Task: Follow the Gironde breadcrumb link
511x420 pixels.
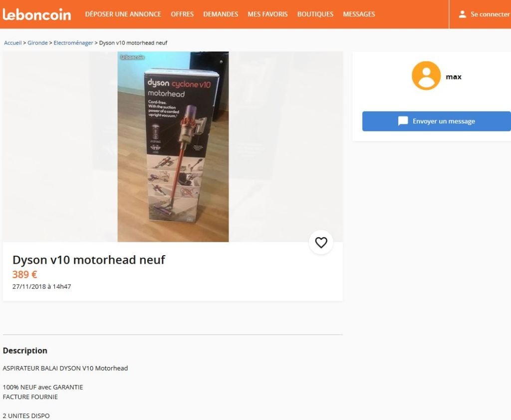Action: click(37, 43)
